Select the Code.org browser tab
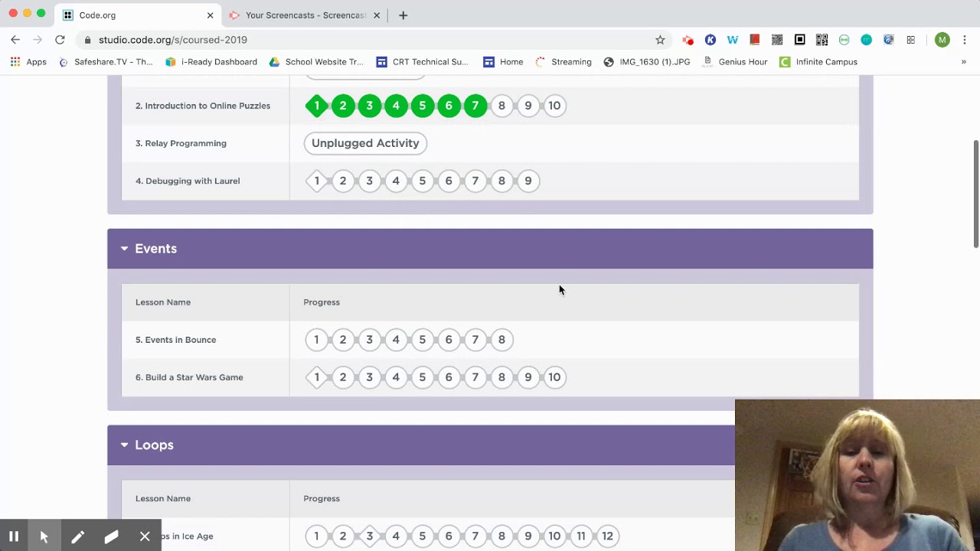980x551 pixels. point(138,15)
